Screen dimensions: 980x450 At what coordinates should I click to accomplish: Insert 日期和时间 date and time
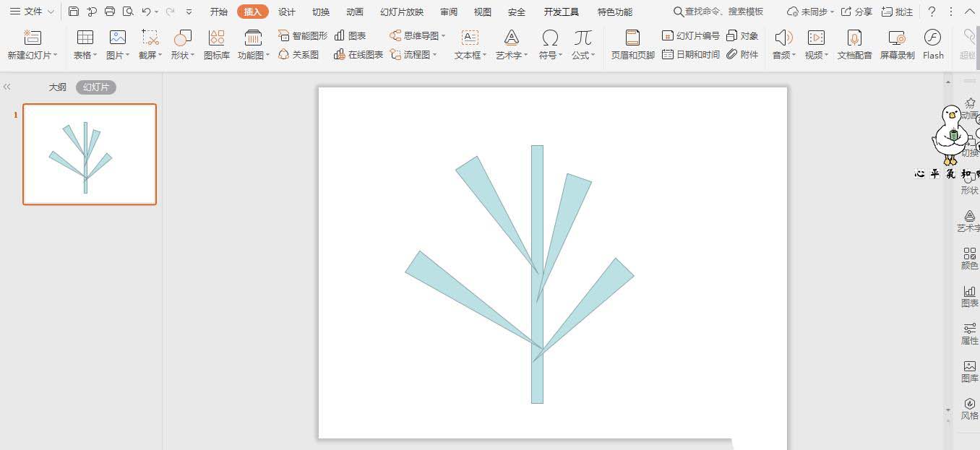[691, 54]
